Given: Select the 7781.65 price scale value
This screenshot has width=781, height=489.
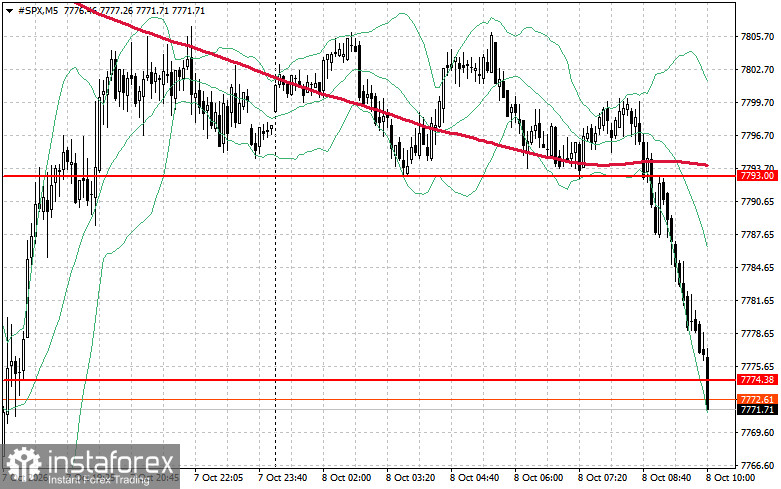Looking at the screenshot, I should 757,301.
